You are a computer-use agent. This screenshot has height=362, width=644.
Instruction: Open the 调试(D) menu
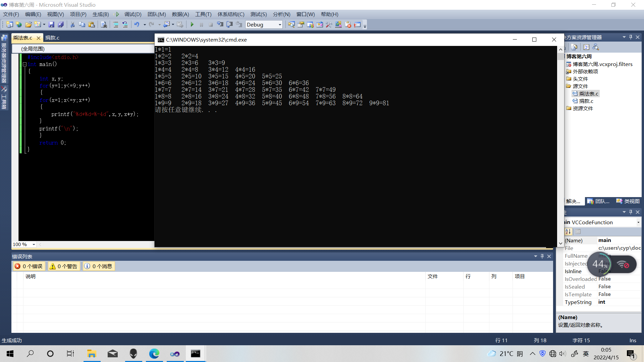click(x=132, y=14)
